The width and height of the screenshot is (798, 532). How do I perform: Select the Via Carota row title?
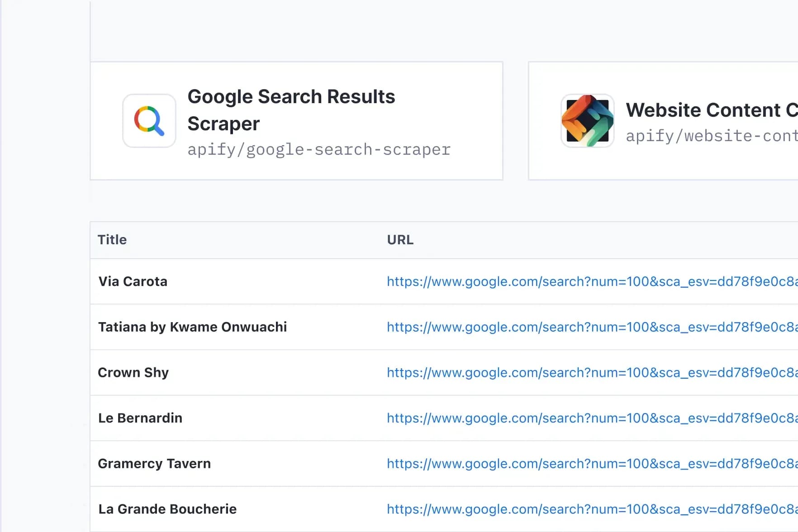tap(133, 281)
